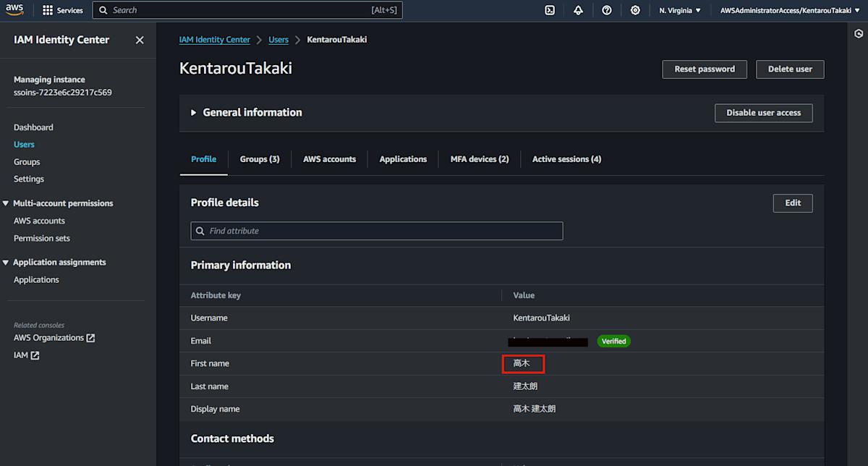Screen dimensions: 868x466
Task: Open the AWS accounts tab
Action: [x=329, y=159]
